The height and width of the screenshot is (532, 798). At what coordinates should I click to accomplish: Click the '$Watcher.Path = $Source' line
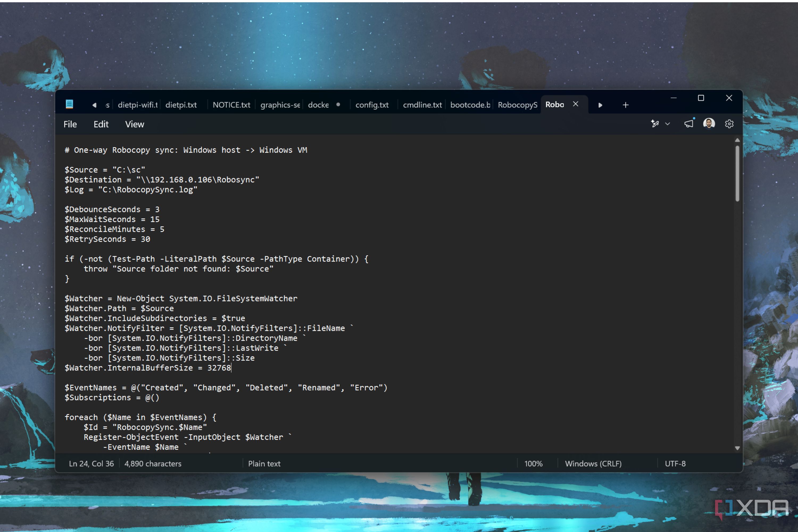pyautogui.click(x=119, y=308)
